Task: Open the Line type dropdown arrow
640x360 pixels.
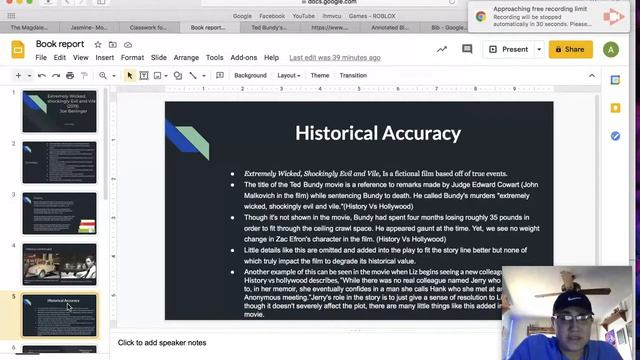Action: 204,76
